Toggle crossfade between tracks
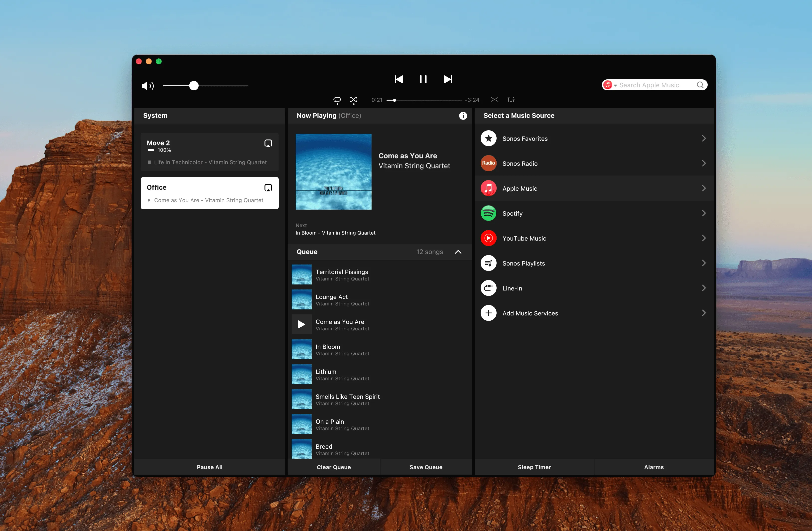The image size is (812, 531). click(494, 99)
